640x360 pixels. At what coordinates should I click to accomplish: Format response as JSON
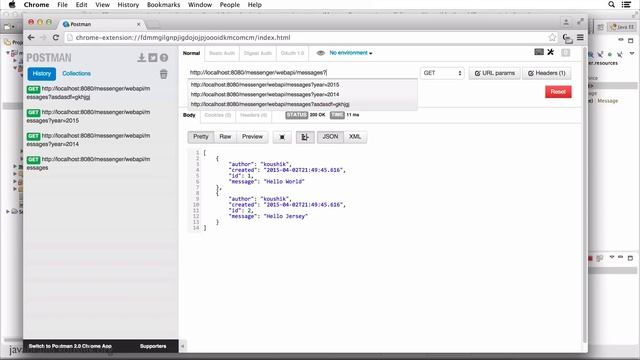click(330, 137)
